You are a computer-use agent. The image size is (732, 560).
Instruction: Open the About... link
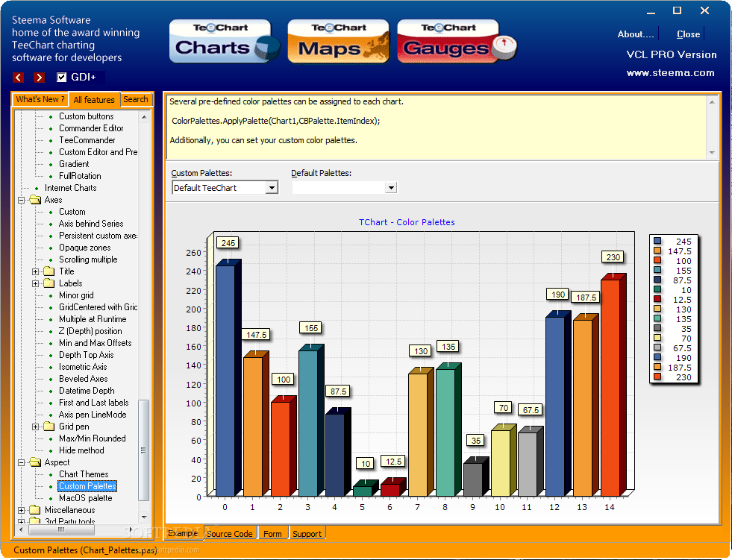(x=635, y=34)
